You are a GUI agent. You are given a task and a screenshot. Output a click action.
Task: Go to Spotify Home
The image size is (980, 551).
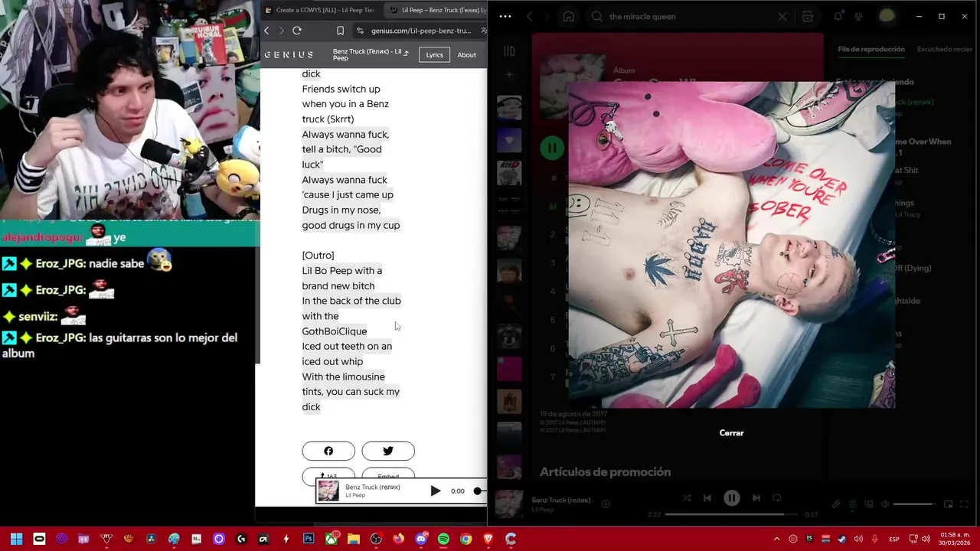568,16
